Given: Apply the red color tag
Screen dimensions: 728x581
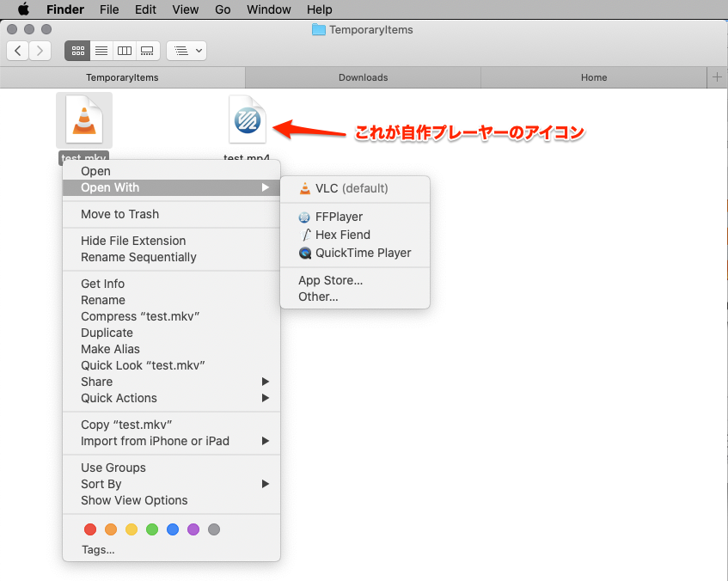Looking at the screenshot, I should (89, 529).
